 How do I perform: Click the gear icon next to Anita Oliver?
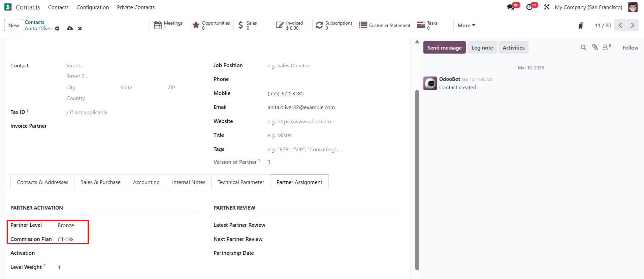click(57, 29)
